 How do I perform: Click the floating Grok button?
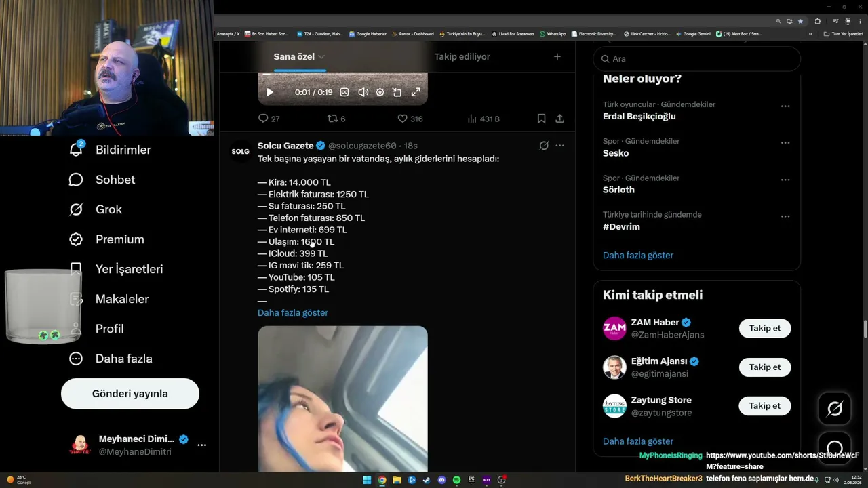tap(835, 409)
